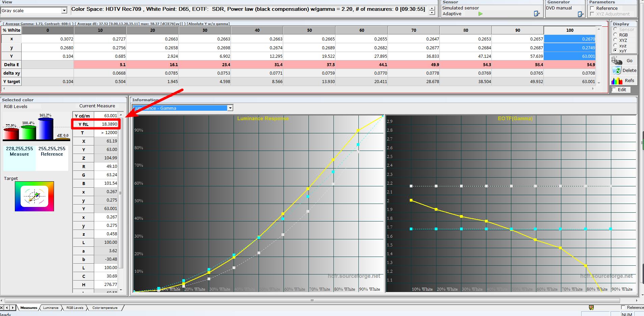
Task: Click the delta xy row header
Action: [11, 73]
